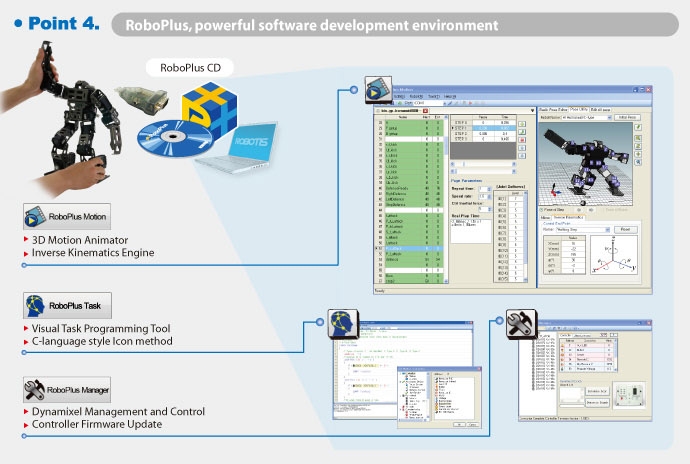
Task: Click the Real Play Time text box
Action: tap(471, 231)
